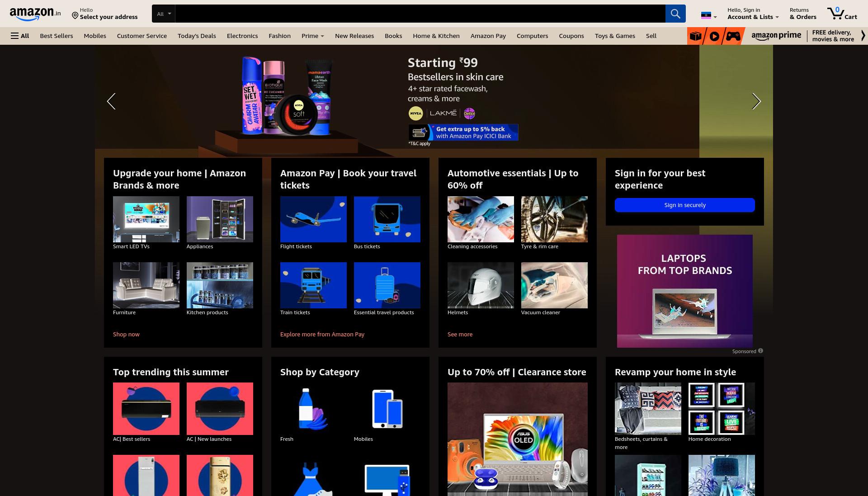This screenshot has width=868, height=496.
Task: Open the Tyre & rim care thumbnail
Action: coord(554,219)
